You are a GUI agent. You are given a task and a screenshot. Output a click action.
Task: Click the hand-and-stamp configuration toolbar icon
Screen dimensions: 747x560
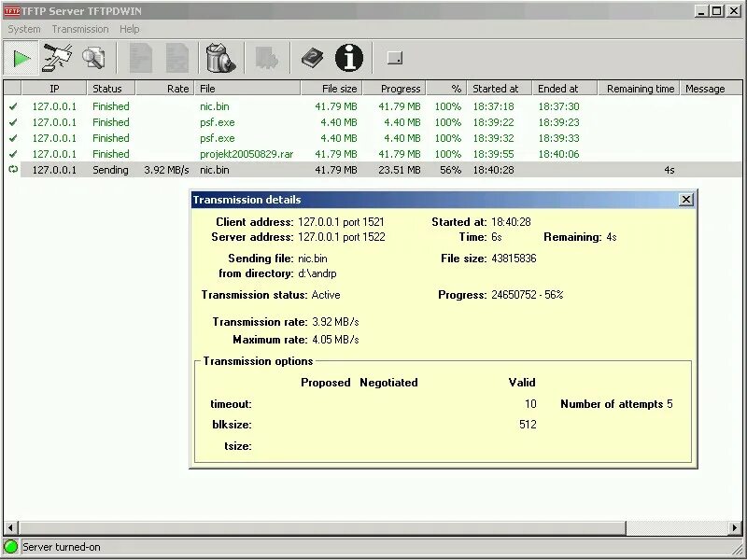[x=58, y=58]
